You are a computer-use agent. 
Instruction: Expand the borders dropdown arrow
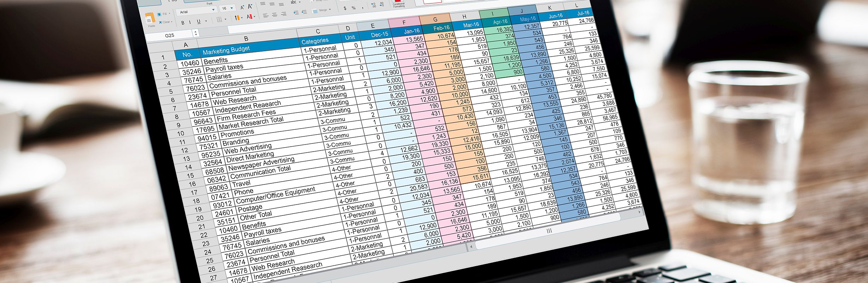click(225, 19)
